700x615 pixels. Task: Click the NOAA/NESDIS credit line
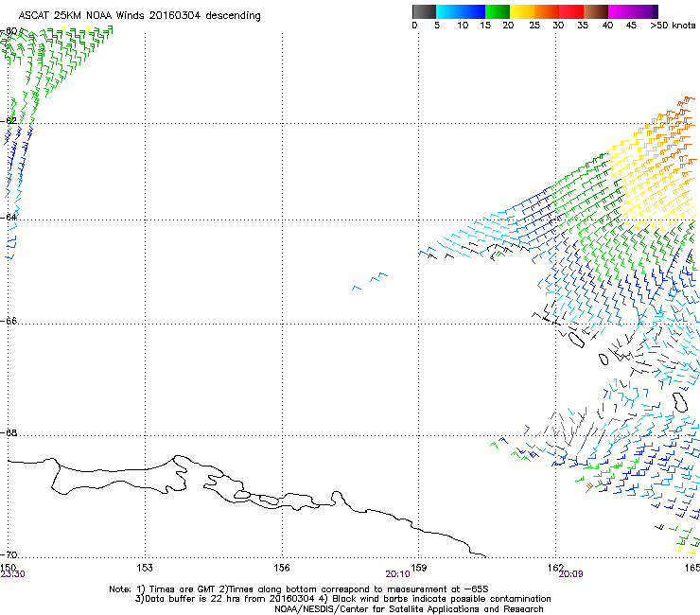[409, 609]
